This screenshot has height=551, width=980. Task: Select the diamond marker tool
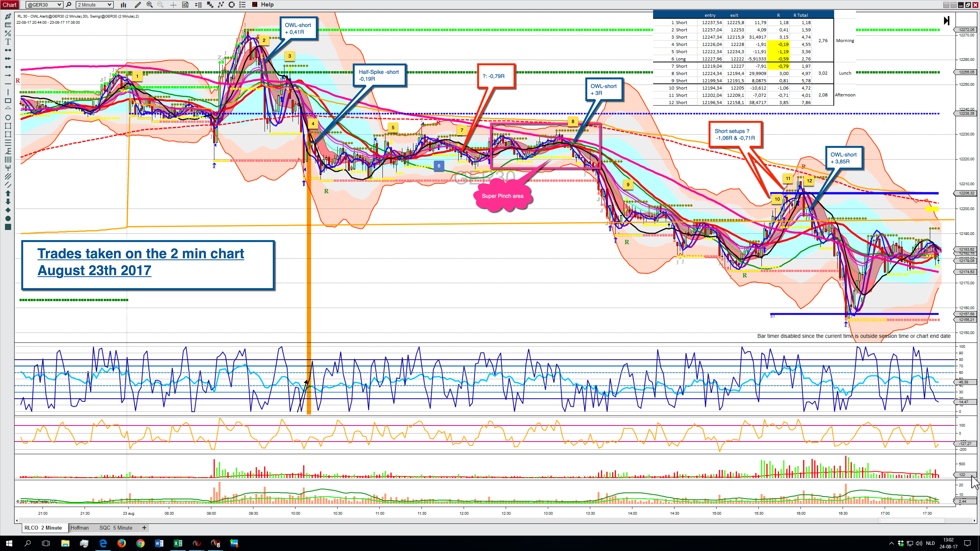pyautogui.click(x=8, y=210)
